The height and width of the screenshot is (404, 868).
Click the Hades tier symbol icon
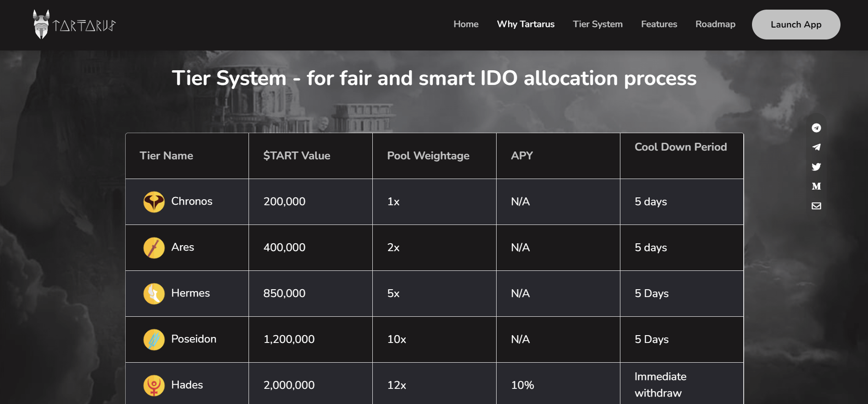[x=154, y=386]
